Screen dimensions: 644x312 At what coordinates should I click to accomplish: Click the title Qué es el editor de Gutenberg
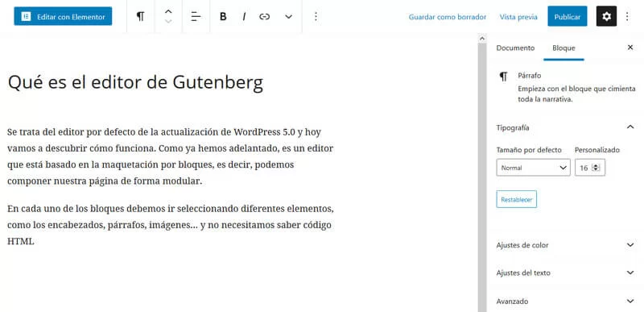[135, 81]
